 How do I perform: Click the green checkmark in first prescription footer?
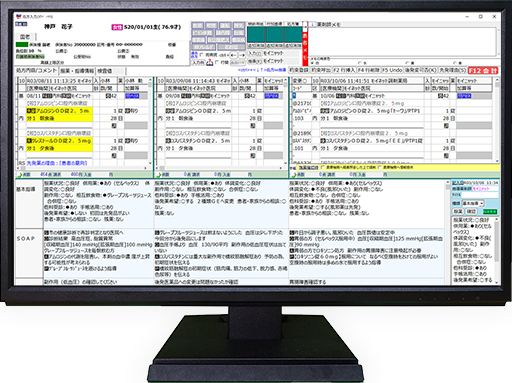tap(20, 175)
